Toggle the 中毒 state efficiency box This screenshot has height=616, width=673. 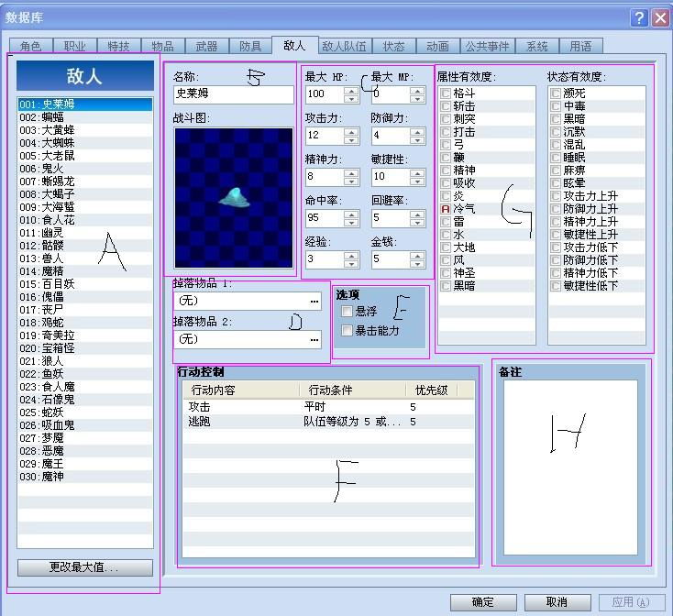click(x=556, y=106)
